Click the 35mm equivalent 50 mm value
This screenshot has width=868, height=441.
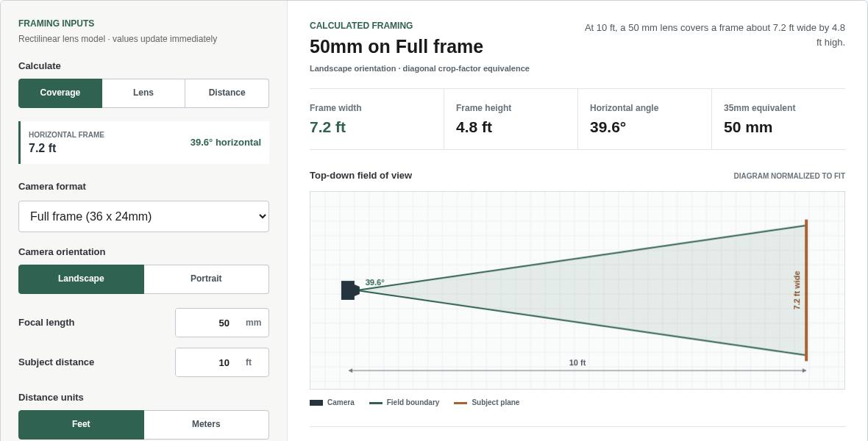click(x=748, y=127)
